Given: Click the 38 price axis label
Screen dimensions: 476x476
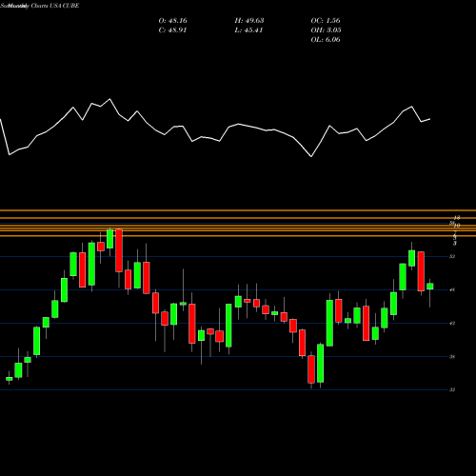Looking at the screenshot, I should [452, 357].
